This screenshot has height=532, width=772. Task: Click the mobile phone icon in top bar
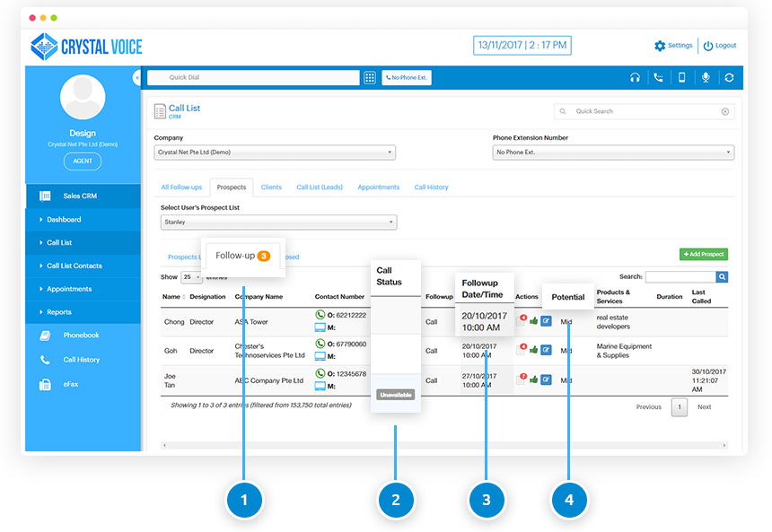(681, 78)
